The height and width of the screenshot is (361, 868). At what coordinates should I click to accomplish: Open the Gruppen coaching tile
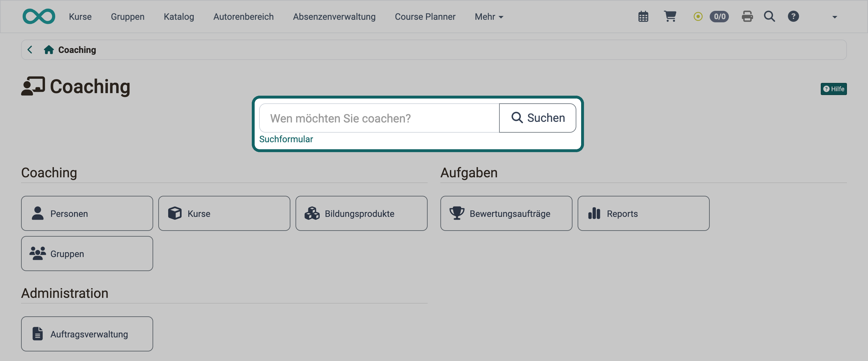pyautogui.click(x=87, y=254)
